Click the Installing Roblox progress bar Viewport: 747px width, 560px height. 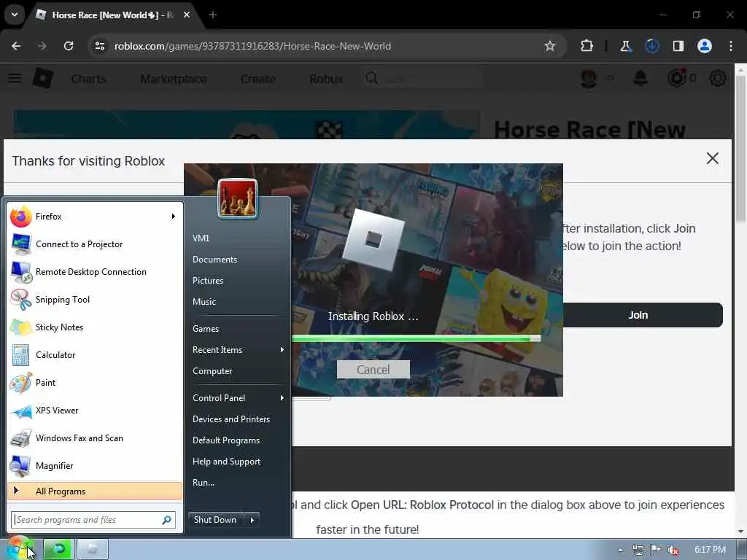point(416,338)
